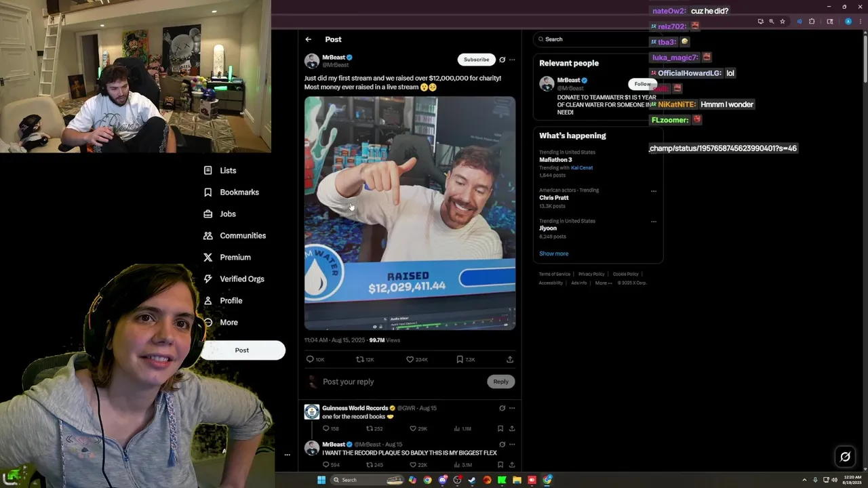This screenshot has height=488, width=868.
Task: Open three-dot menu on Guinness reply
Action: pos(512,408)
